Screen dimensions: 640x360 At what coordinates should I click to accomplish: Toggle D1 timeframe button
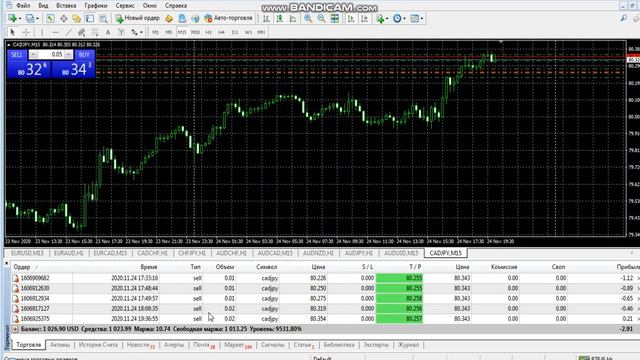[235, 32]
